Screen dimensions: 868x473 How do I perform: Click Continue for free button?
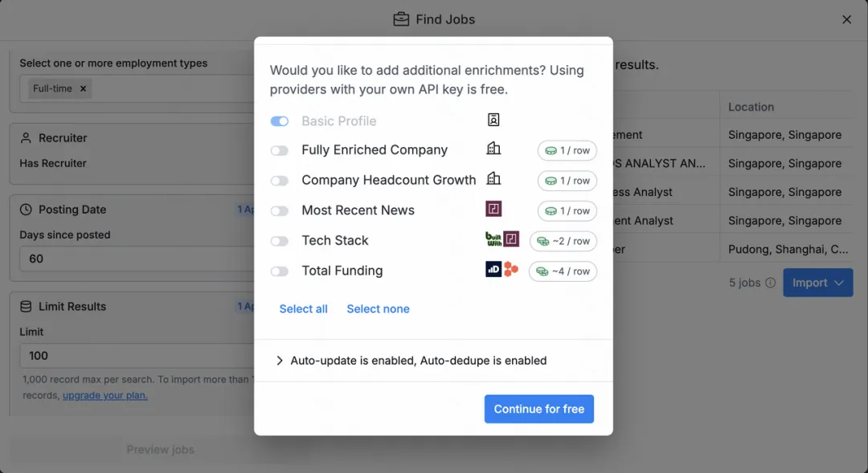[x=539, y=409]
